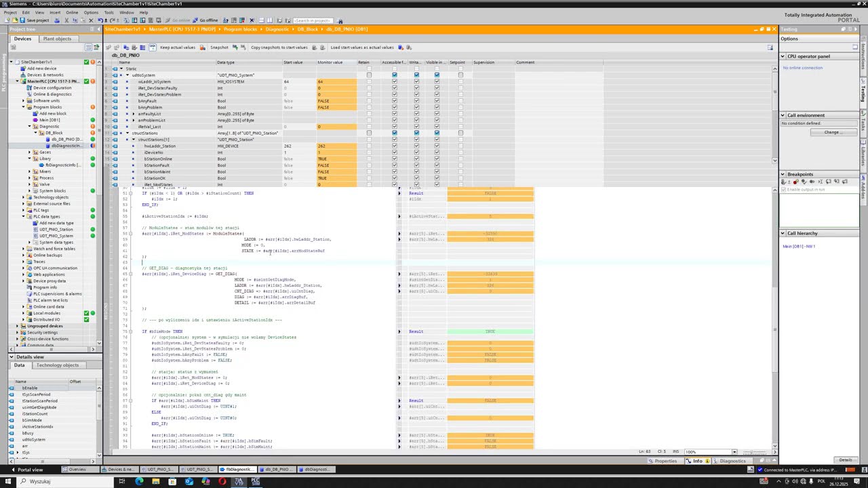Screen dimensions: 868x488
Task: Click the binoculars search icon
Action: 340,20
